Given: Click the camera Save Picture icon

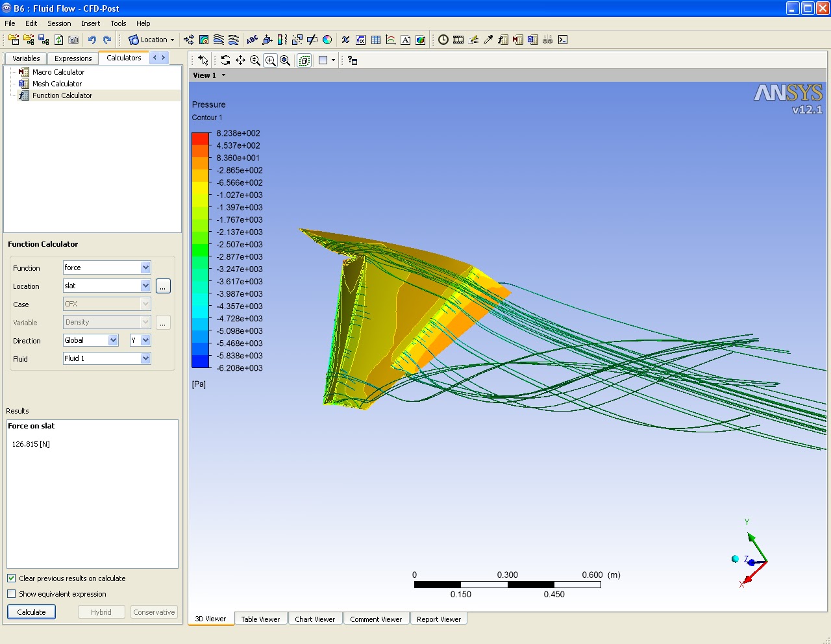Looking at the screenshot, I should tap(73, 40).
